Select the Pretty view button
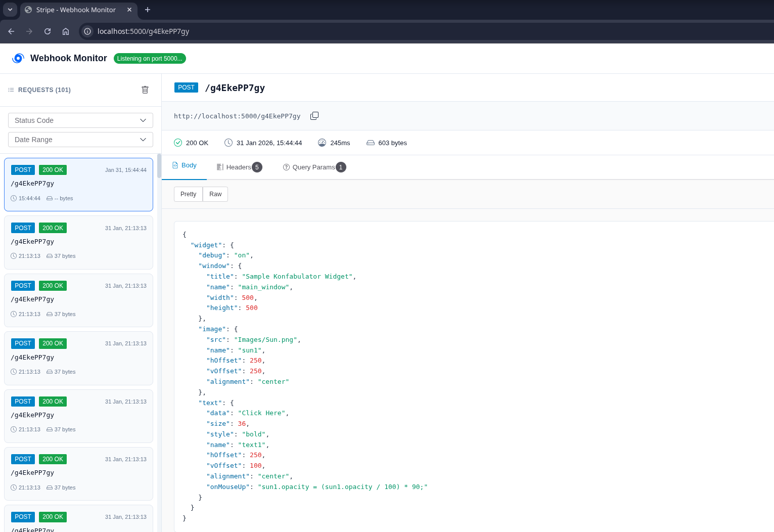The height and width of the screenshot is (532, 774). [188, 194]
